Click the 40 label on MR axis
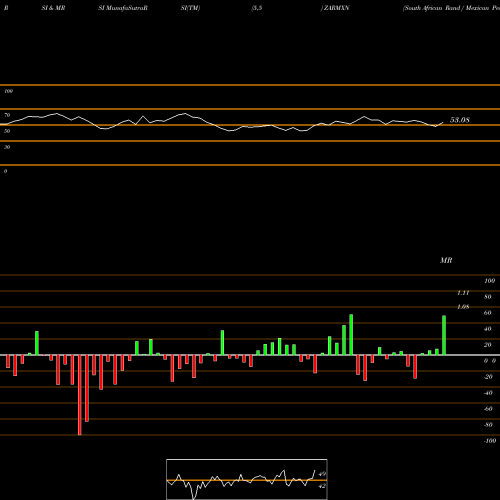The image size is (500, 500). pos(488,329)
